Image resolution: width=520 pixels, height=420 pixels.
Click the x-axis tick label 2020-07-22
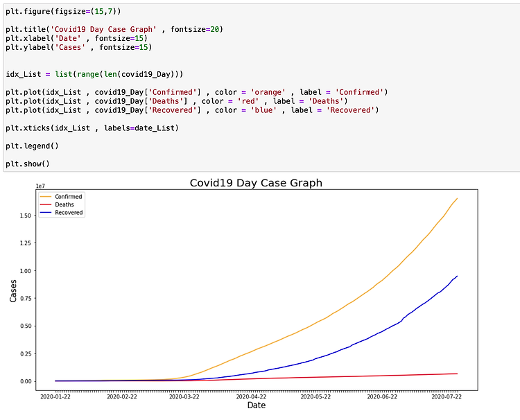point(447,397)
